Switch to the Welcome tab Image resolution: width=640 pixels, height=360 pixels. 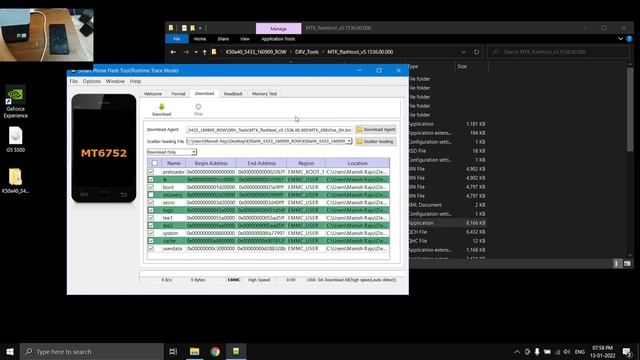coord(153,94)
